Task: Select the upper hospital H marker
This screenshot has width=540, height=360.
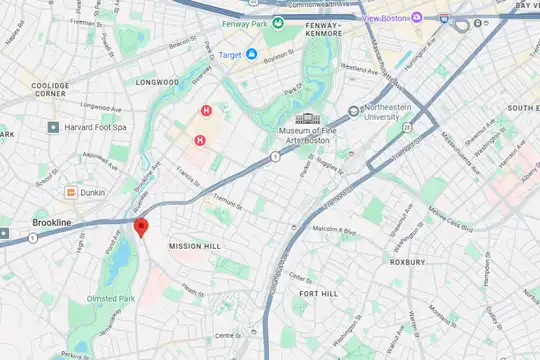Action: click(206, 111)
